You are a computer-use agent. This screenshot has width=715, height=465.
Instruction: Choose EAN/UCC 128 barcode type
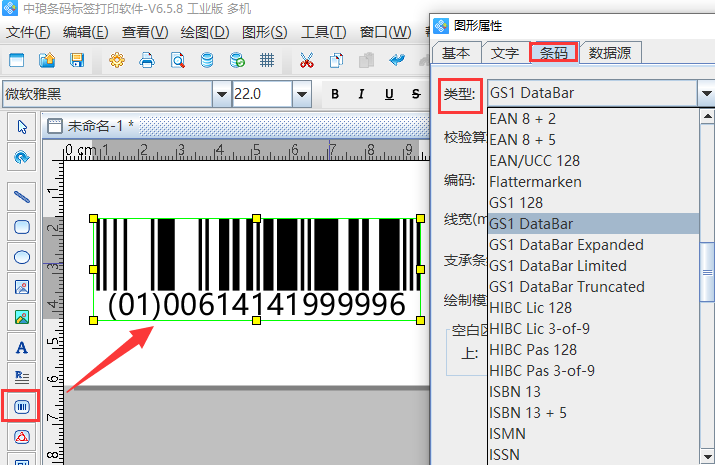coord(534,161)
